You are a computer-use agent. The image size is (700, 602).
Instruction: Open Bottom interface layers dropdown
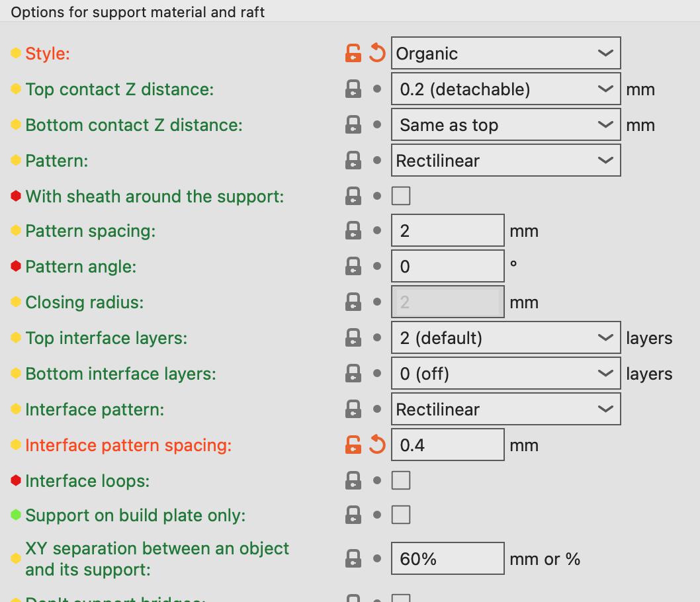[x=505, y=374]
